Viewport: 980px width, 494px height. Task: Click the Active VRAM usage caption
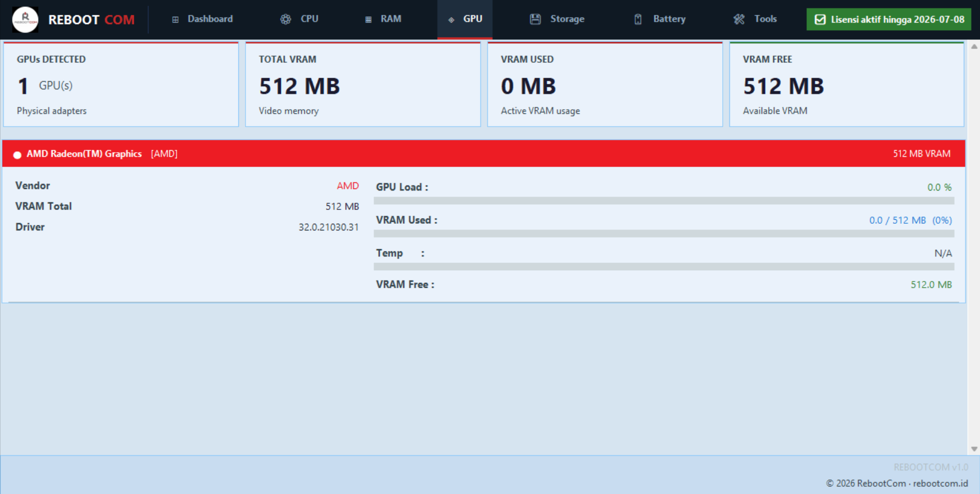540,111
